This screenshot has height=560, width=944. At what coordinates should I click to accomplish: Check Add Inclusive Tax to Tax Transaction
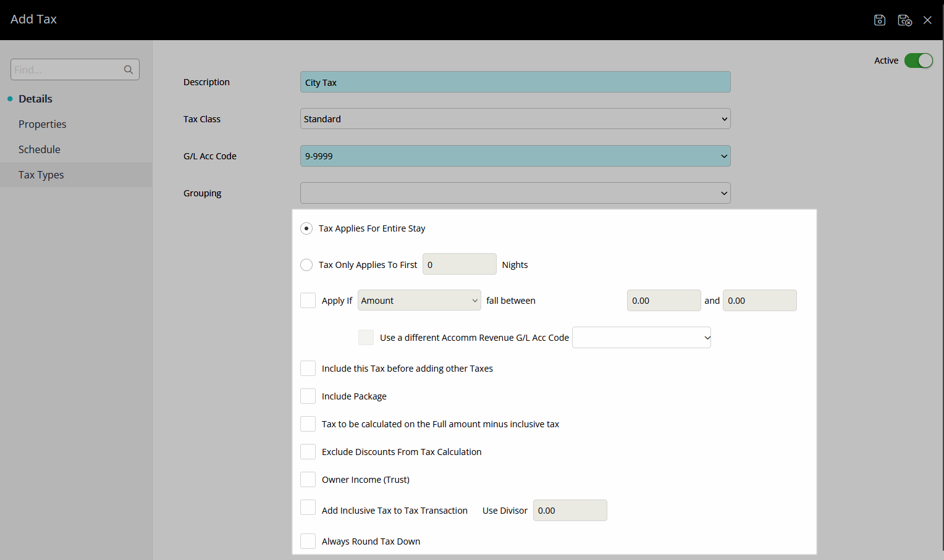click(x=308, y=507)
